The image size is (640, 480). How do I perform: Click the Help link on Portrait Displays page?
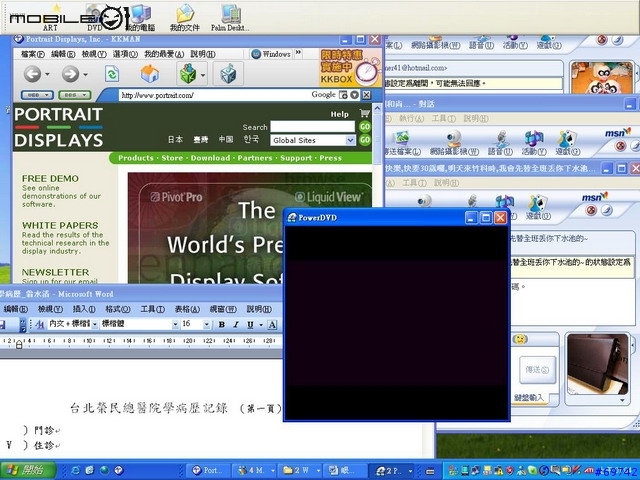coord(340,114)
